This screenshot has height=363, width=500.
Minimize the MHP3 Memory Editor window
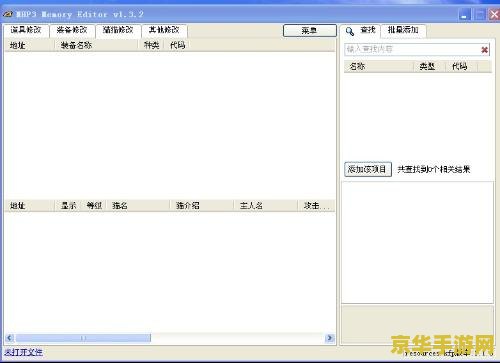(x=464, y=14)
